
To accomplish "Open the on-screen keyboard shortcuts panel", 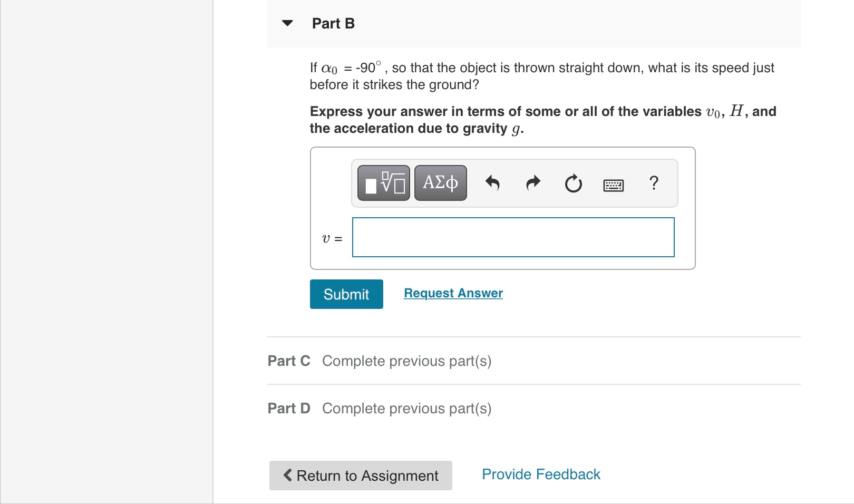I will coord(613,185).
